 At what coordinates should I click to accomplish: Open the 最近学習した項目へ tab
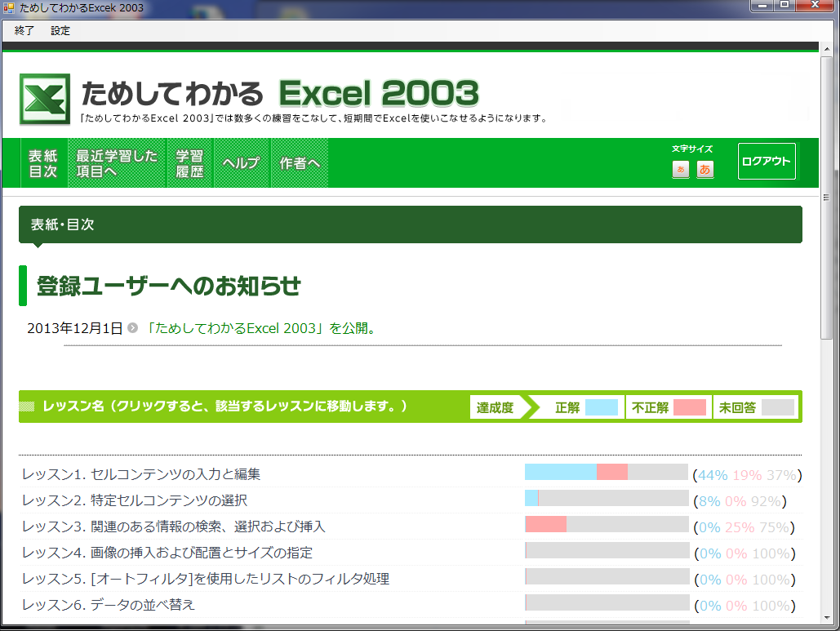tap(117, 163)
